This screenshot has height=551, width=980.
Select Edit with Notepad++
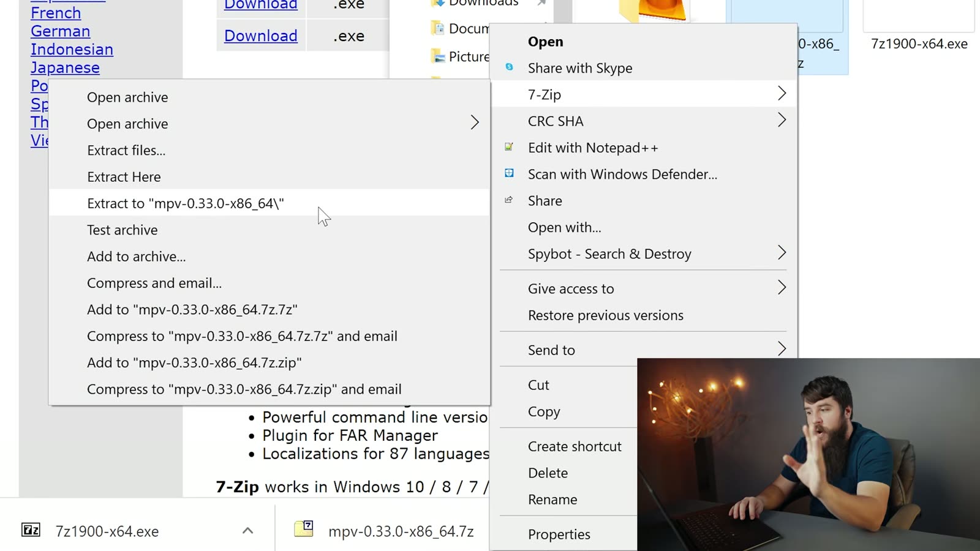click(x=644, y=148)
